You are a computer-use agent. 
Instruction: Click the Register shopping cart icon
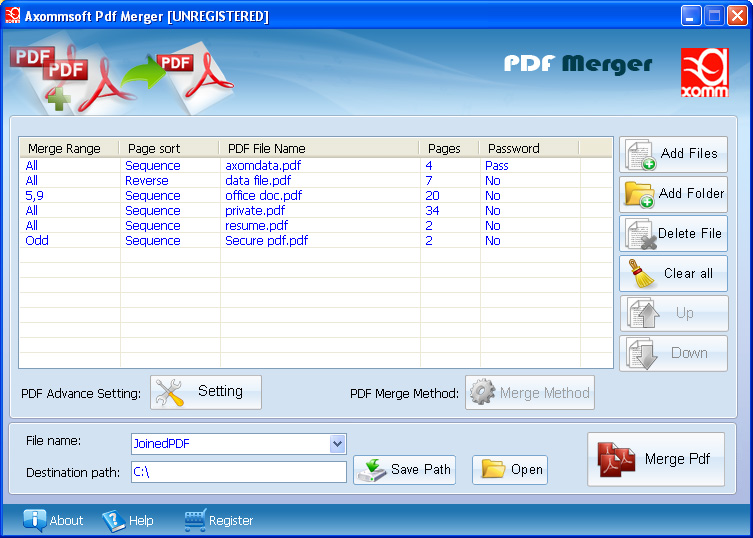tap(195, 520)
